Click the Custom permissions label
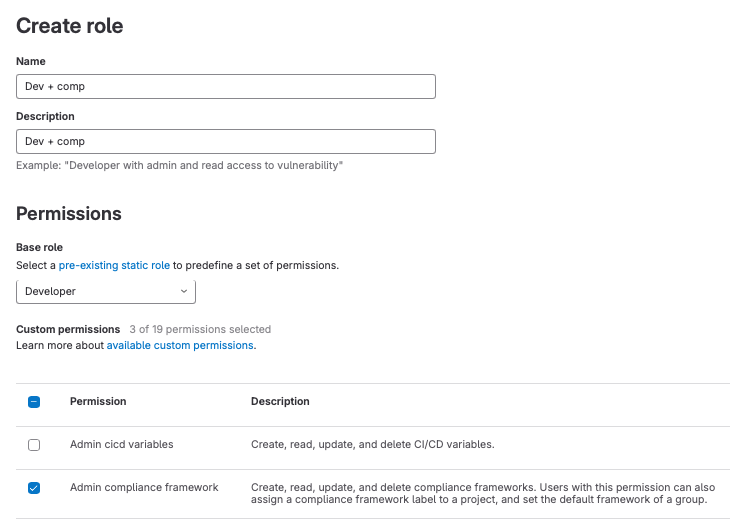Image resolution: width=738 pixels, height=521 pixels. coord(68,329)
